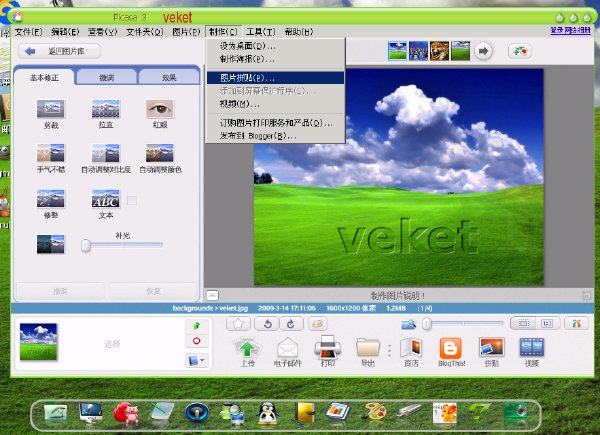Screen dimensions: 600x435
Task: Clear the tray with red circle button
Action: 197,341
